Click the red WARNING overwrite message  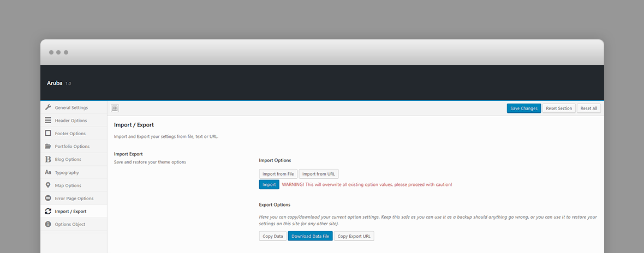367,184
